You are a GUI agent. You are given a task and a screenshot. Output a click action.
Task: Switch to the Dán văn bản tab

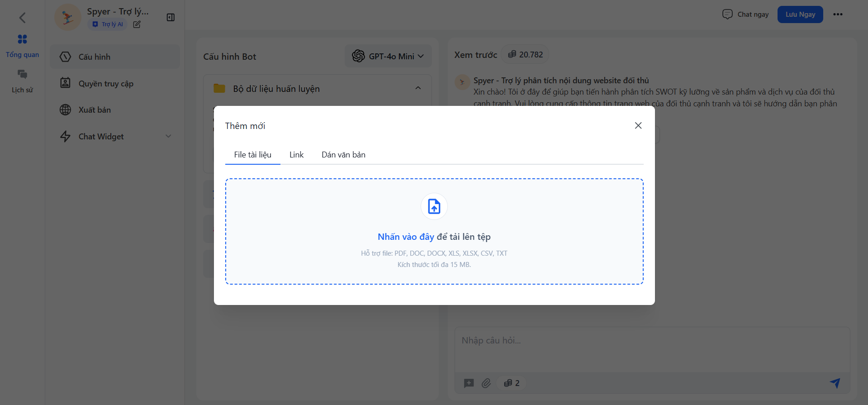point(343,155)
